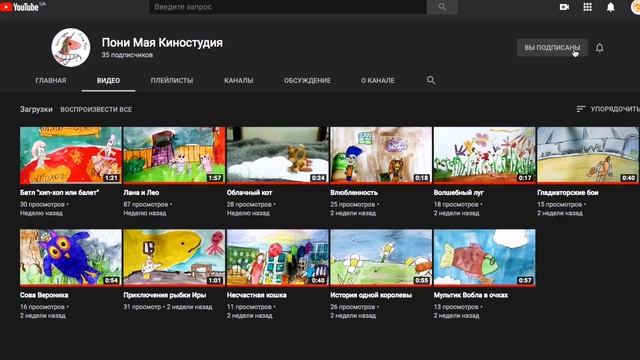The width and height of the screenshot is (640, 360).
Task: Open the История одной королевы thumbnail
Action: click(381, 258)
